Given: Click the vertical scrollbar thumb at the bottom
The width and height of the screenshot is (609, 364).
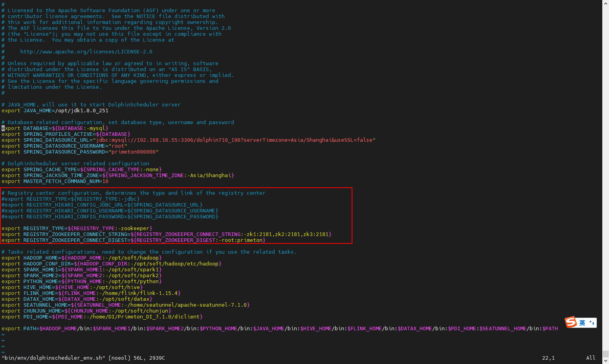Looking at the screenshot, I should (x=605, y=354).
